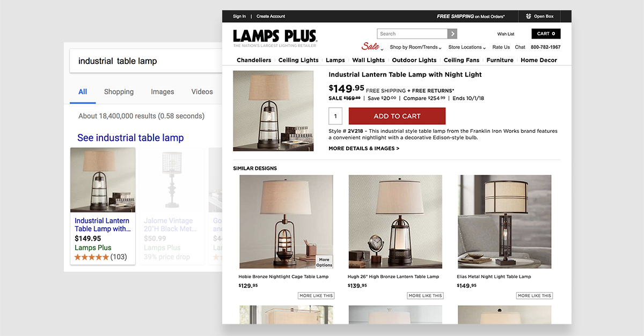Click the Lamps Plus logo
The height and width of the screenshot is (336, 644).
pyautogui.click(x=275, y=39)
